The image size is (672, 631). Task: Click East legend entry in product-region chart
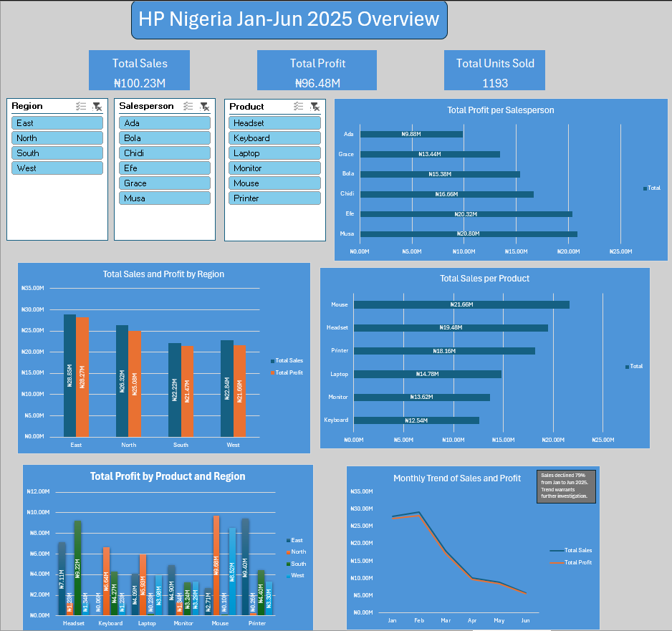click(294, 540)
